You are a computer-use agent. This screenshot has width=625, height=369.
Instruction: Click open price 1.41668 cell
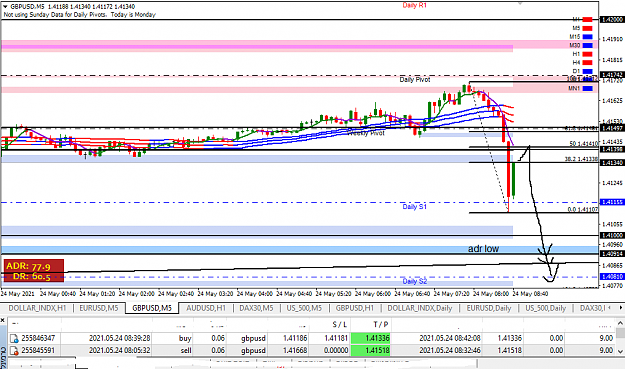[295, 350]
